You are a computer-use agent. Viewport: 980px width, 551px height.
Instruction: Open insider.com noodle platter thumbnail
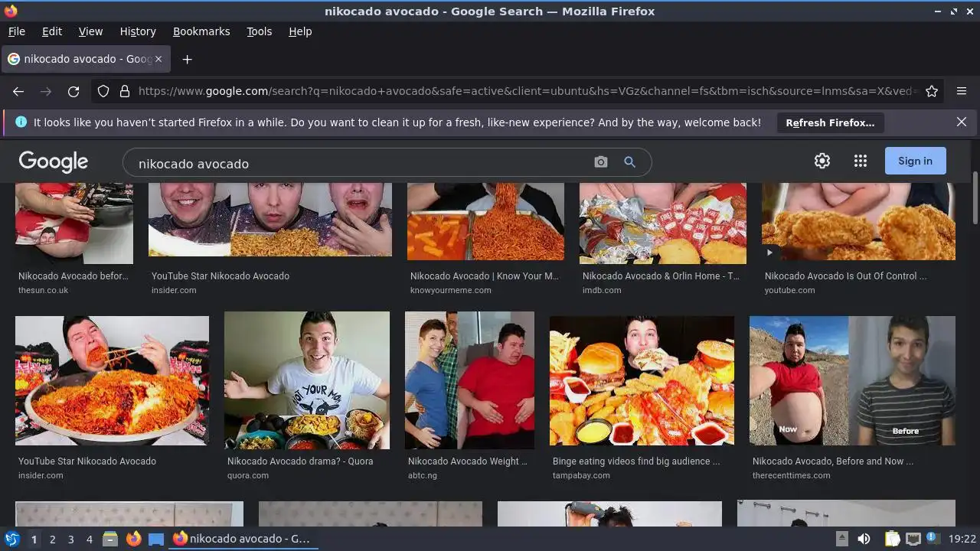(112, 380)
